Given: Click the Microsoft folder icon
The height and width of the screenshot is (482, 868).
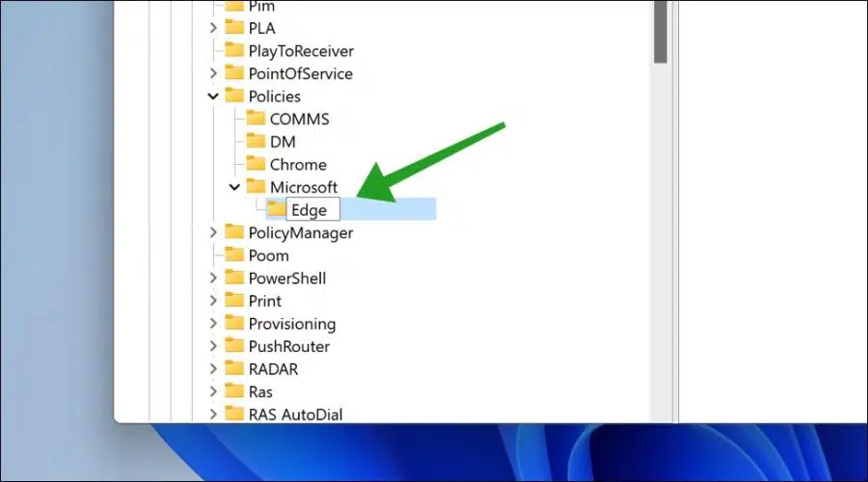Looking at the screenshot, I should [256, 186].
